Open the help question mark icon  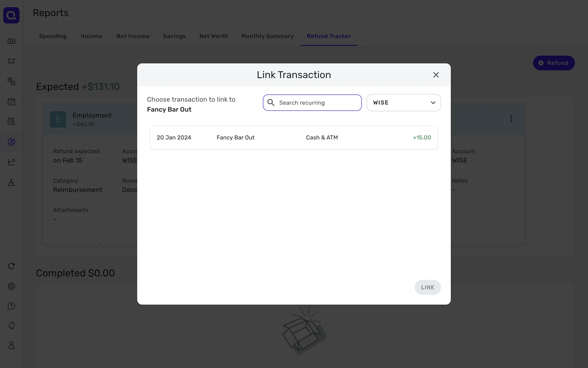[x=11, y=306]
